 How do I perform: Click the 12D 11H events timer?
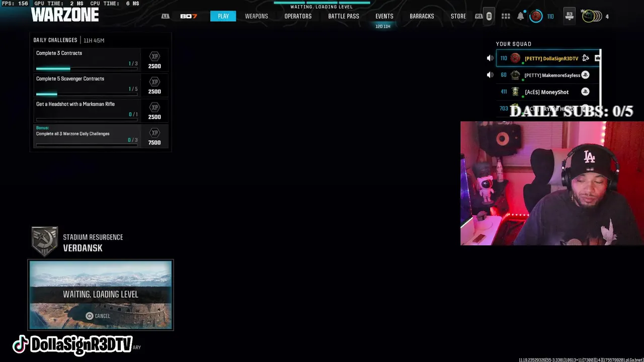[x=383, y=26]
